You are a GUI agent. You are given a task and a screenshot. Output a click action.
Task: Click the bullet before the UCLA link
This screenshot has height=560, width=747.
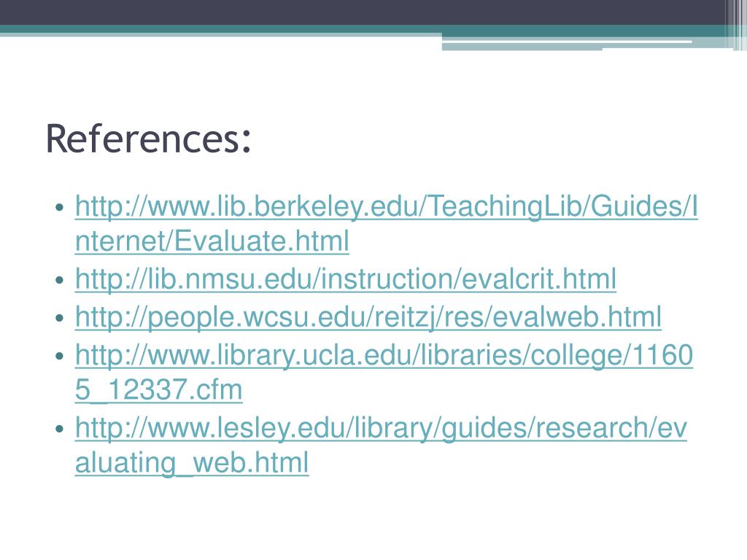pos(60,356)
